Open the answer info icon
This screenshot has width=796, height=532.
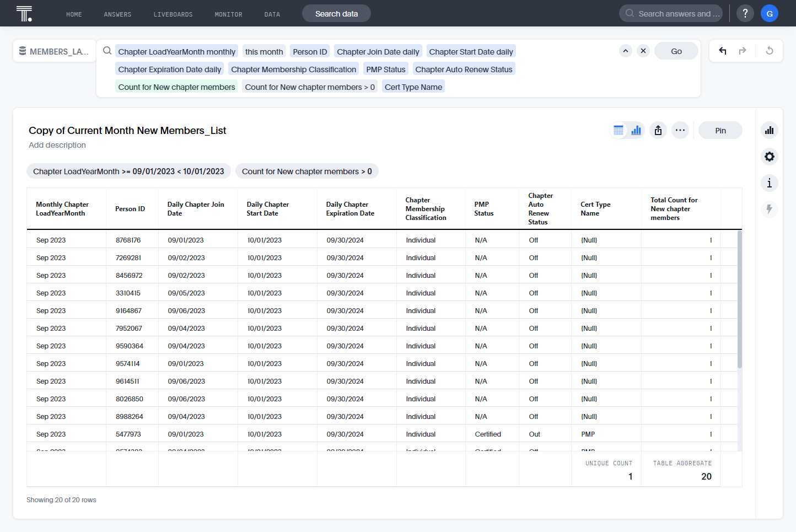(770, 183)
